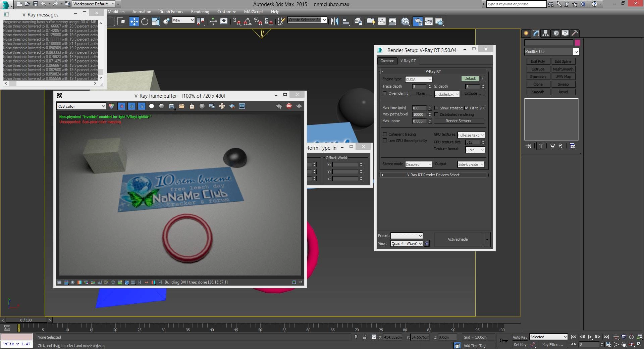The image size is (644, 349).
Task: Click the time slider 0 / 100 handle
Action: coord(26,320)
